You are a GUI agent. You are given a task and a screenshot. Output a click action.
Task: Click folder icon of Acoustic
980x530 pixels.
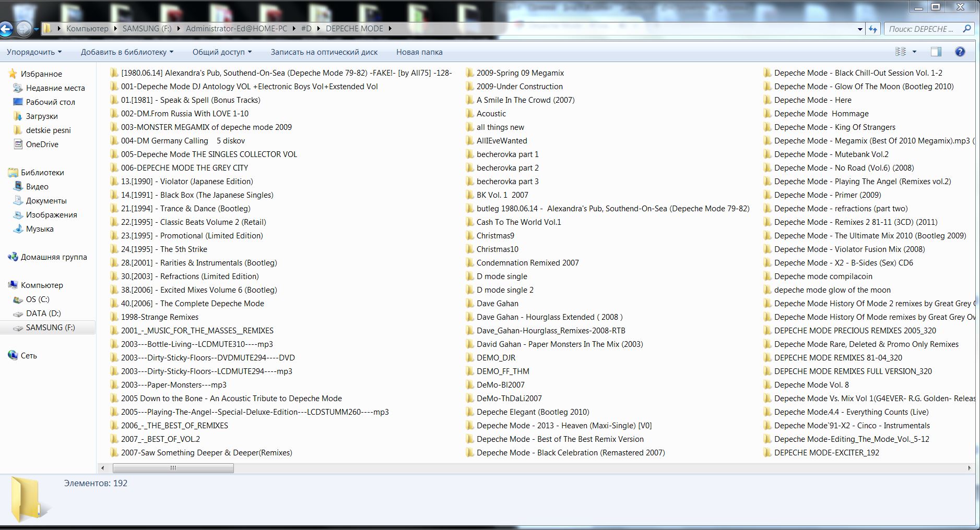pos(470,114)
